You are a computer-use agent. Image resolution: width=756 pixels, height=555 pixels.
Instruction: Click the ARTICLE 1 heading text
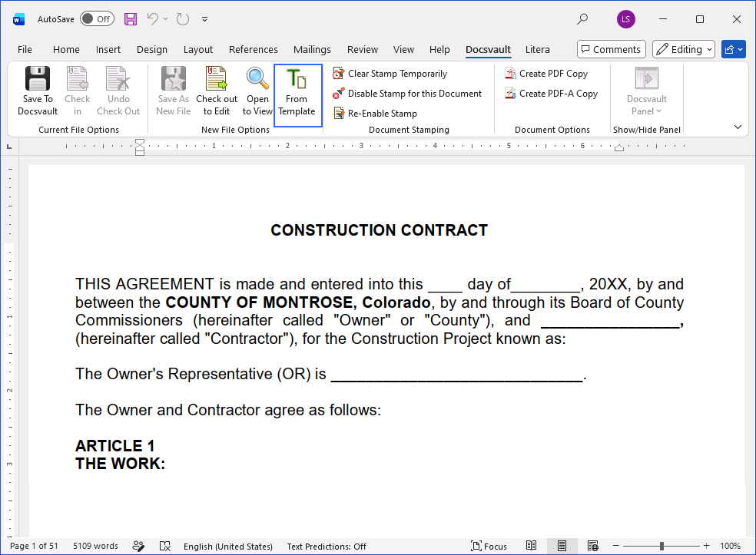[x=114, y=446]
